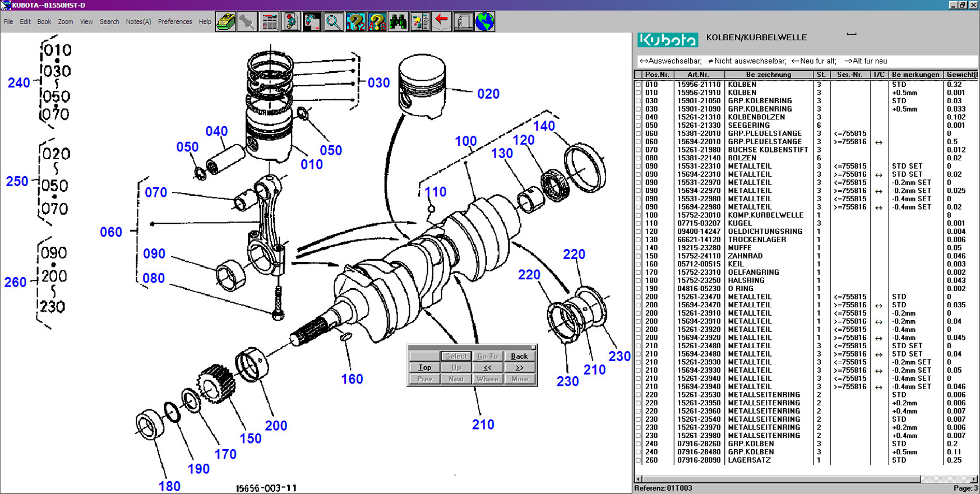This screenshot has height=494, width=980.
Task: Click the globe icon in toolbar
Action: [x=485, y=22]
